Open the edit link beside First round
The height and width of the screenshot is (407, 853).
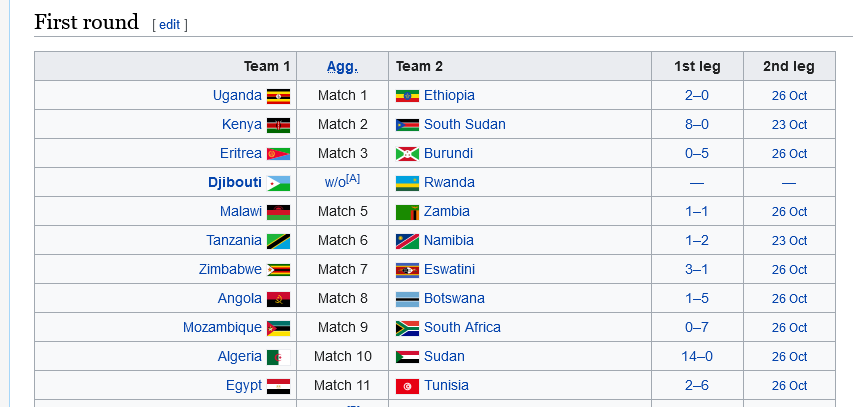169,24
